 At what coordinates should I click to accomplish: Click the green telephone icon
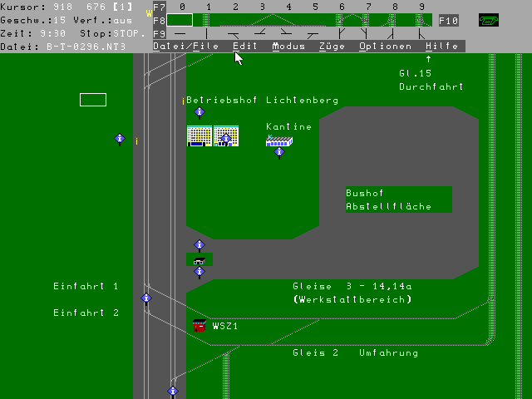pos(488,20)
